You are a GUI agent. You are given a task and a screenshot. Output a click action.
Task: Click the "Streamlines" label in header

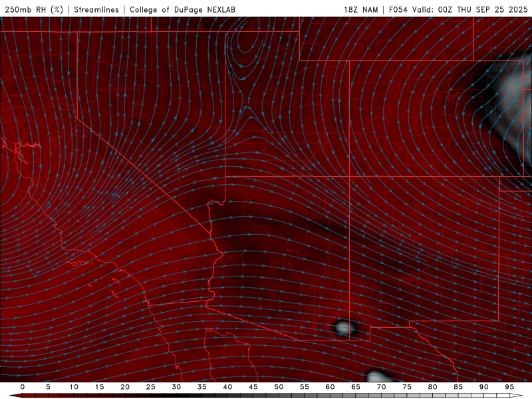click(x=96, y=9)
